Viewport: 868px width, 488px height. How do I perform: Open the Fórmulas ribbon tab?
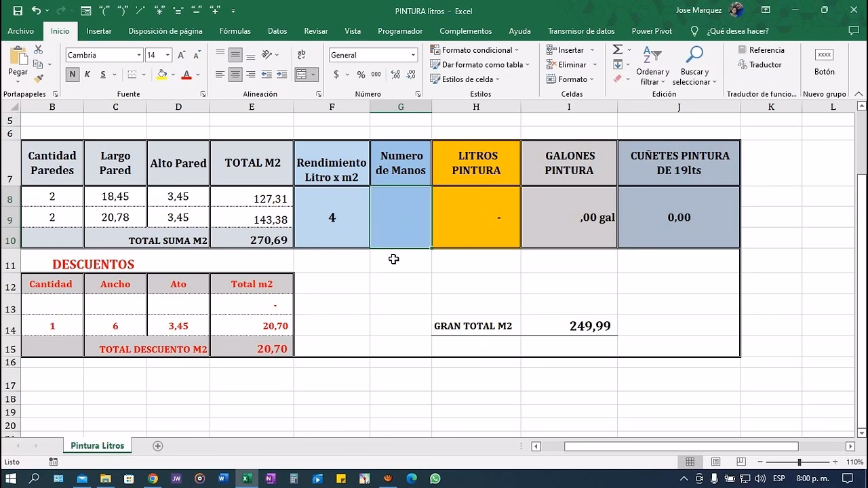click(x=235, y=31)
